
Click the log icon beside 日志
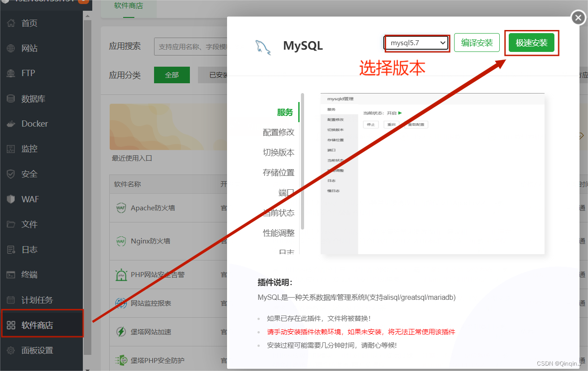(x=11, y=250)
